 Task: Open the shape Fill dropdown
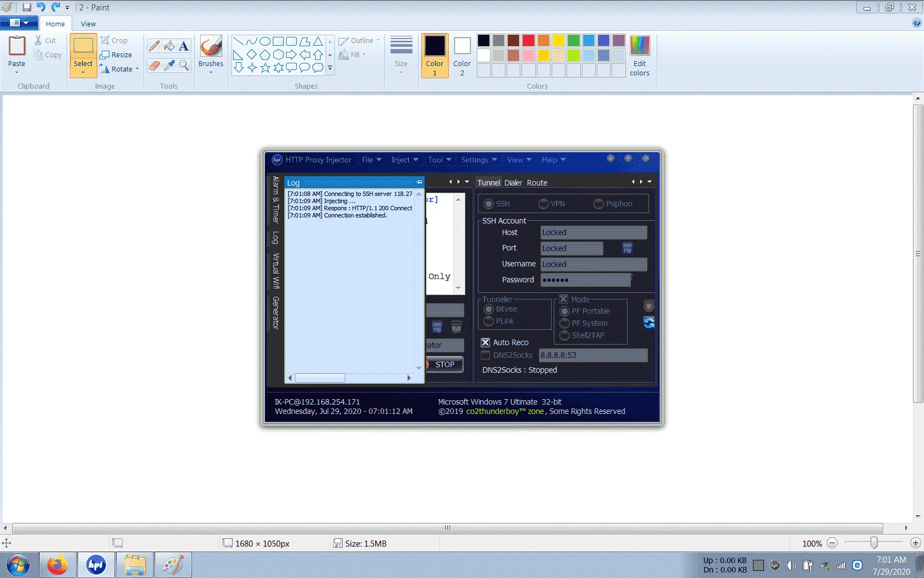pos(352,54)
